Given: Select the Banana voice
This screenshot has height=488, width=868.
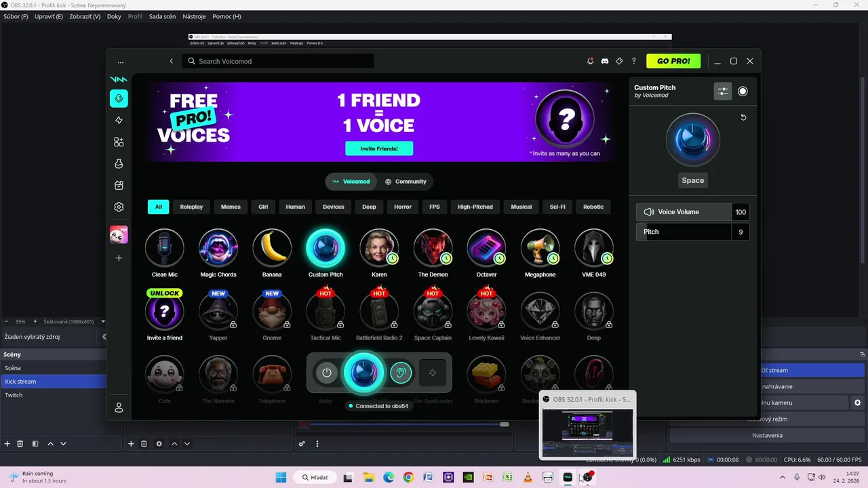Looking at the screenshot, I should click(272, 248).
